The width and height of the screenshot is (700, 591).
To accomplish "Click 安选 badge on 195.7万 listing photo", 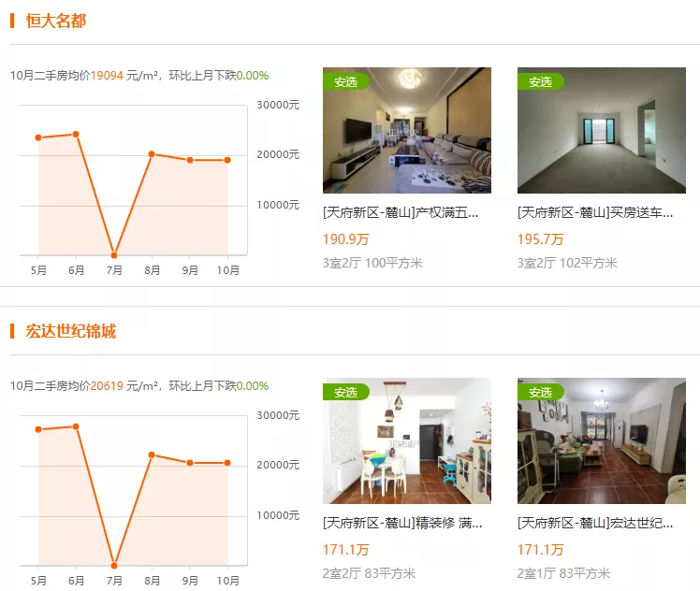I will pos(541,81).
